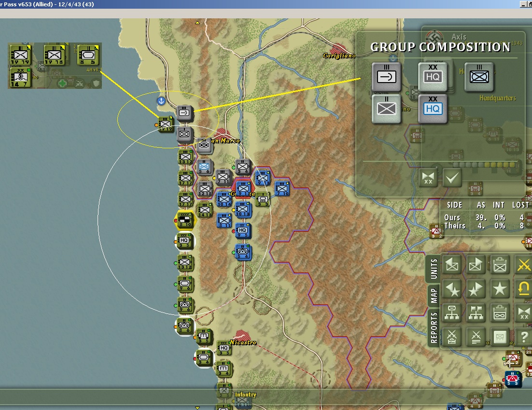This screenshot has width=532, height=410.
Task: Click the odds progress bar in combat window
Action: pyautogui.click(x=484, y=165)
